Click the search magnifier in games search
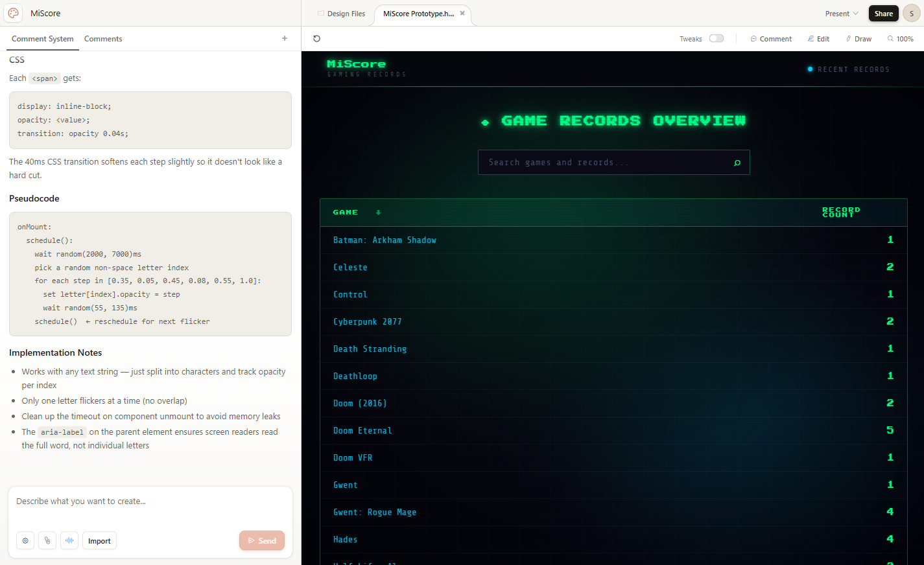Viewport: 924px width, 565px height. (x=737, y=163)
